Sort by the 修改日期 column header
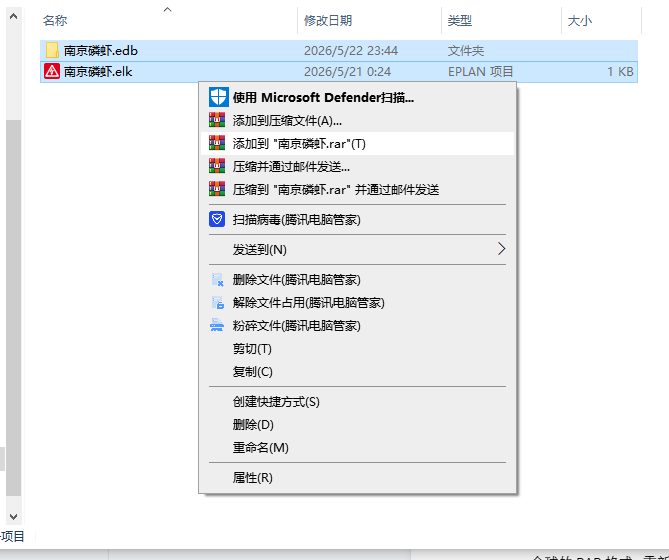This screenshot has height=560, width=669. coord(328,20)
